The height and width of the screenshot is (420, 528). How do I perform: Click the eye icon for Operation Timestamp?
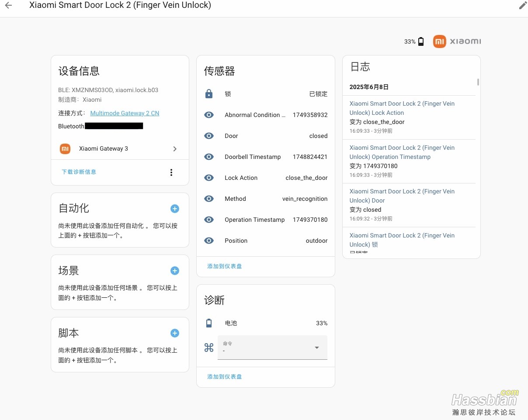209,220
